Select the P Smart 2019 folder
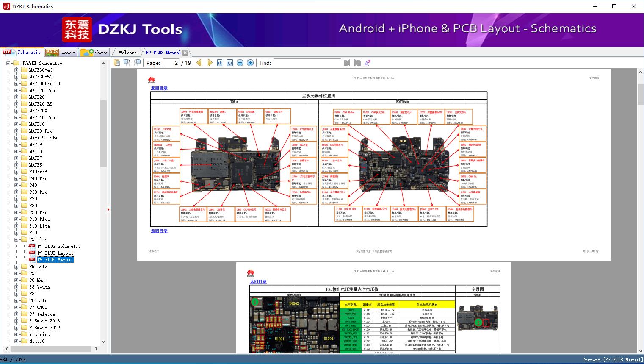This screenshot has height=364, width=644. (x=44, y=328)
